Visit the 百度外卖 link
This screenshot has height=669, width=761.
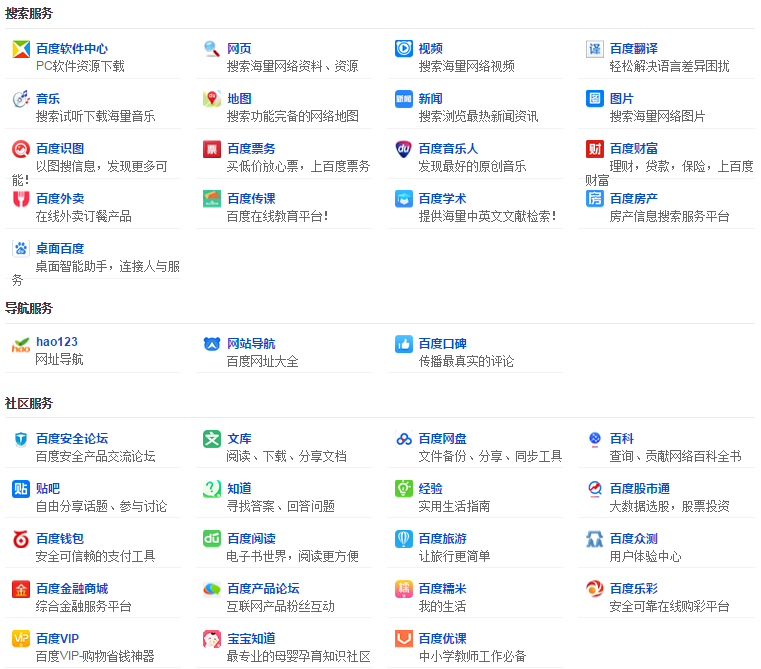[x=60, y=199]
